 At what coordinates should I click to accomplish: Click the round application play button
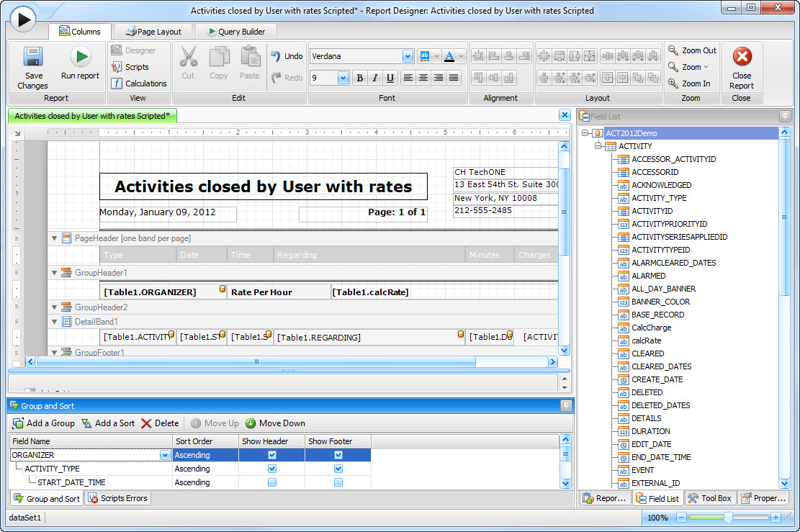pyautogui.click(x=23, y=19)
